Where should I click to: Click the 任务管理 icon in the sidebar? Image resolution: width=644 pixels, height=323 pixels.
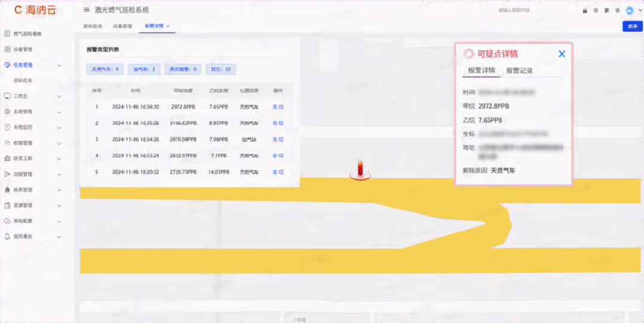7,65
